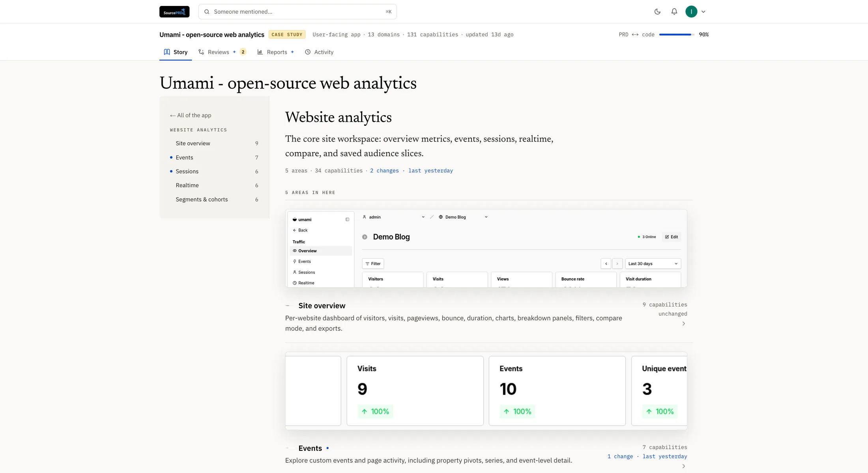Click the '9 capabilities' text
The width and height of the screenshot is (868, 473).
pyautogui.click(x=665, y=305)
